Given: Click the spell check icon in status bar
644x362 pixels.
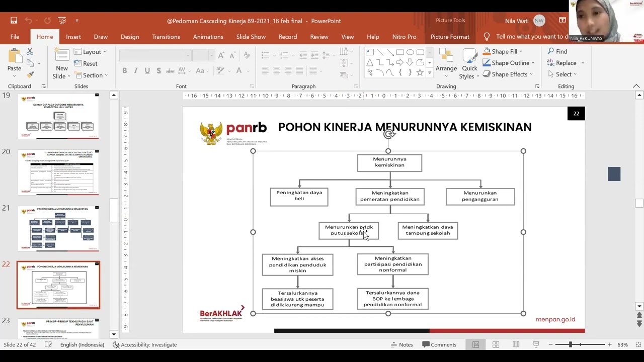Looking at the screenshot, I should pos(48,344).
